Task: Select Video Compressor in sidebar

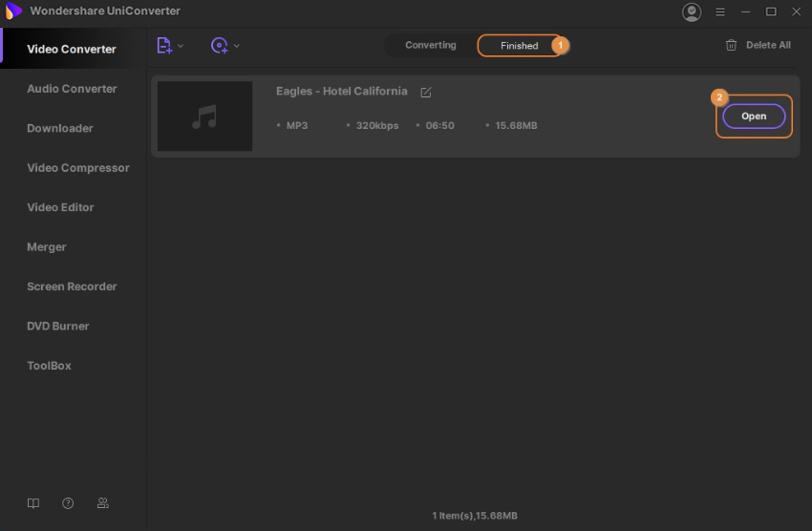Action: click(78, 168)
